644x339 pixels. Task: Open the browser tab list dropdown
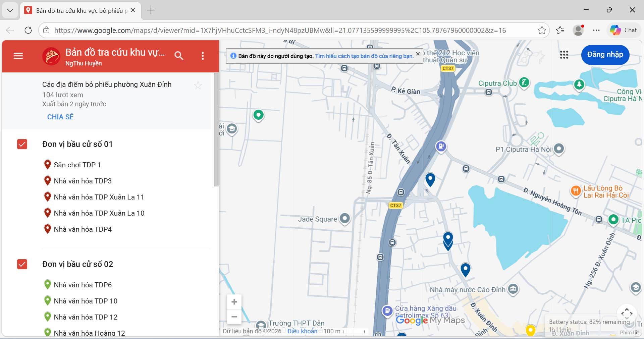(10, 10)
